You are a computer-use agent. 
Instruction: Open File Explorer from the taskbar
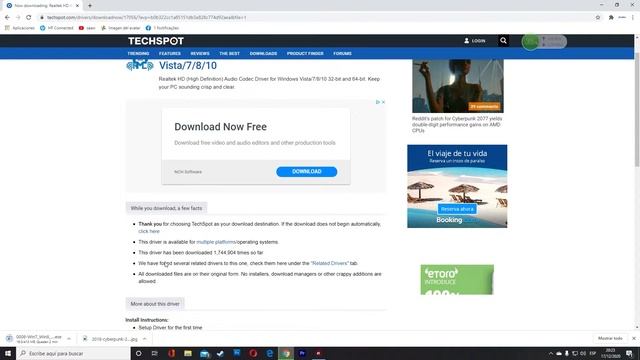(x=188, y=353)
